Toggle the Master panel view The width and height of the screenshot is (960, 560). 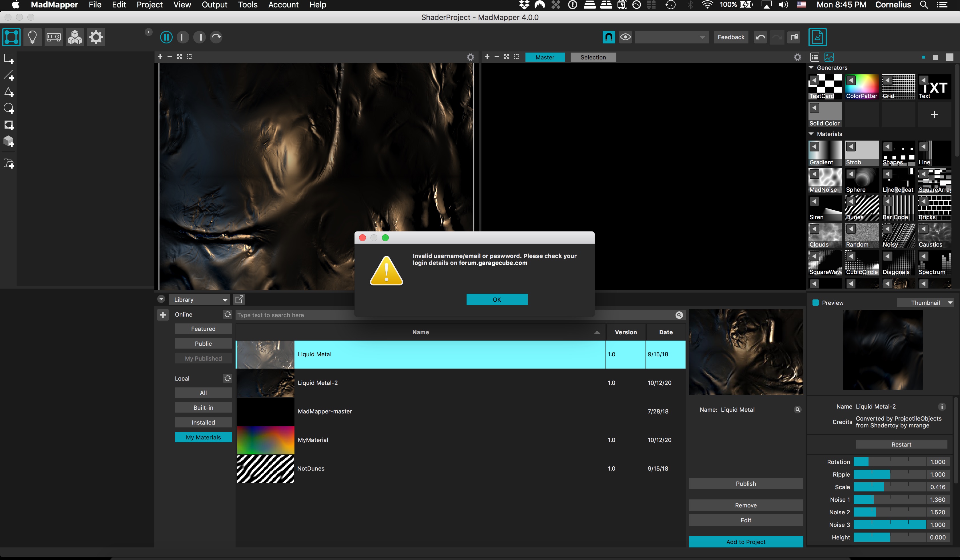coord(544,57)
